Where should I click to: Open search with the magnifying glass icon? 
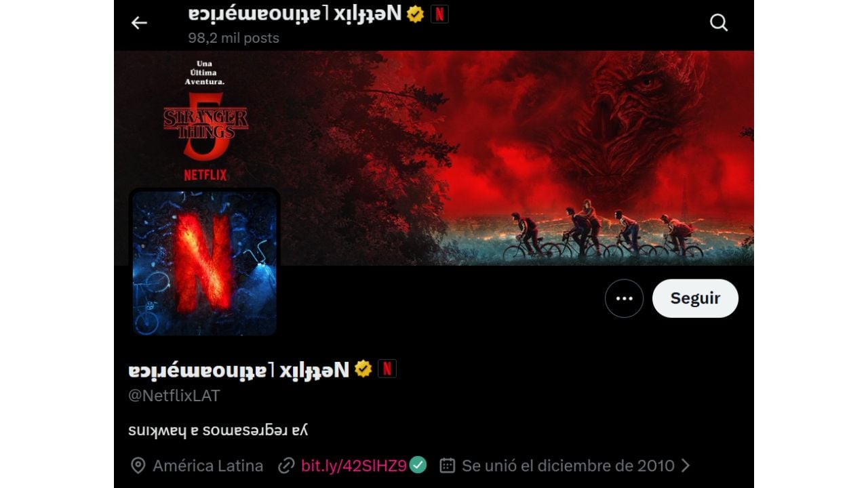pyautogui.click(x=719, y=23)
